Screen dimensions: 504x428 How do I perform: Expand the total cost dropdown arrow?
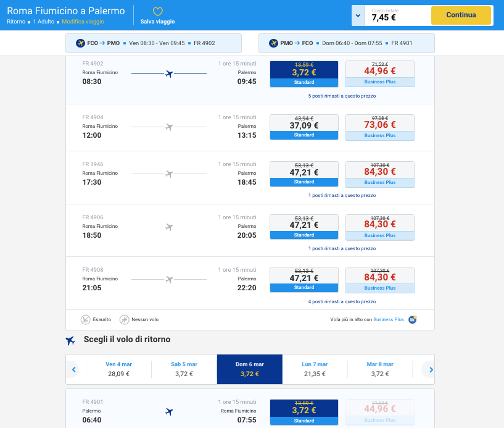point(358,15)
